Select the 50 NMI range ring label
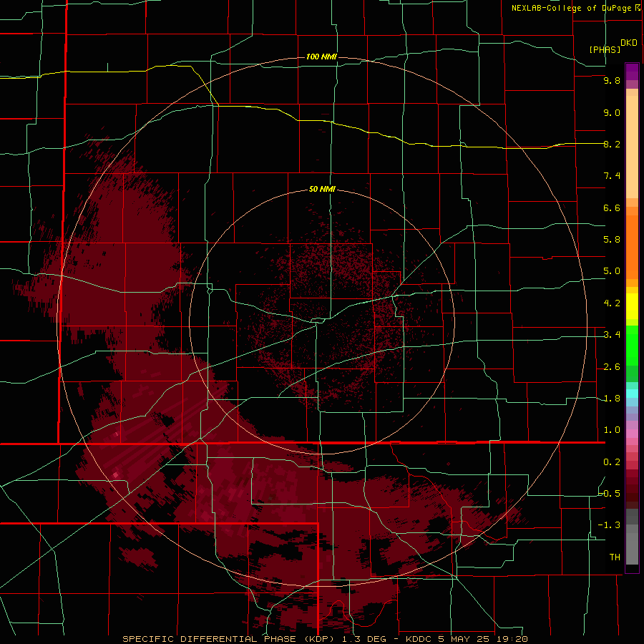This screenshot has height=644, width=644. point(322,189)
